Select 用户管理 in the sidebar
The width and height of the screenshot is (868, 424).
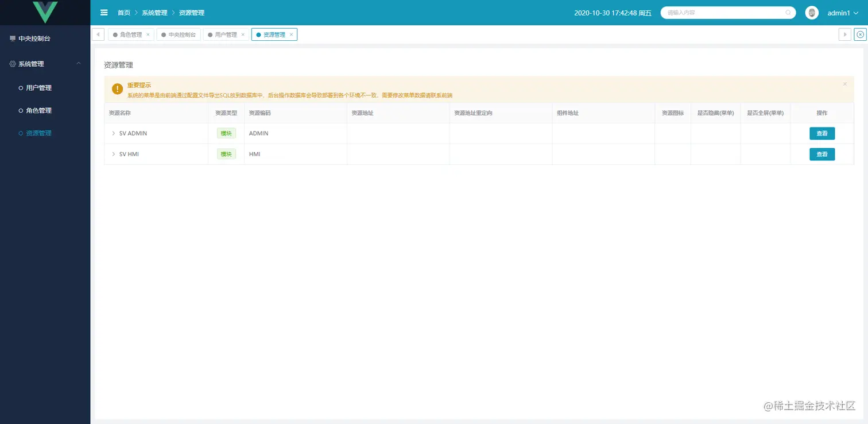pyautogui.click(x=45, y=88)
